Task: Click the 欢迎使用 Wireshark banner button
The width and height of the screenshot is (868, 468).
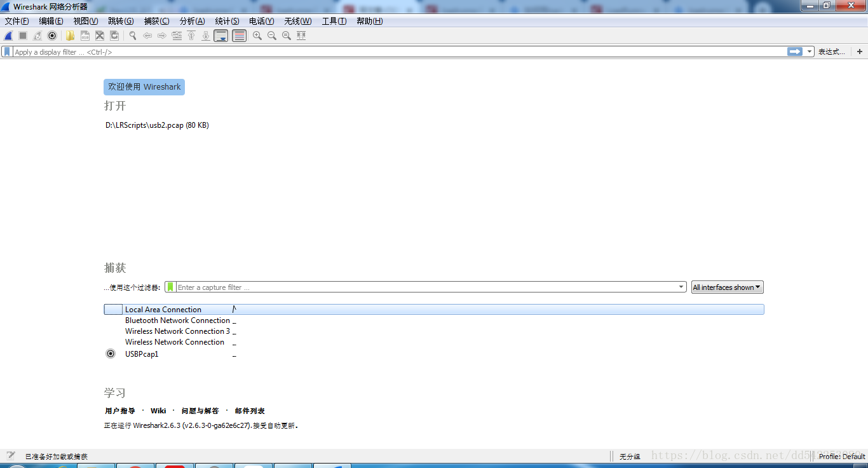Action: pyautogui.click(x=144, y=87)
